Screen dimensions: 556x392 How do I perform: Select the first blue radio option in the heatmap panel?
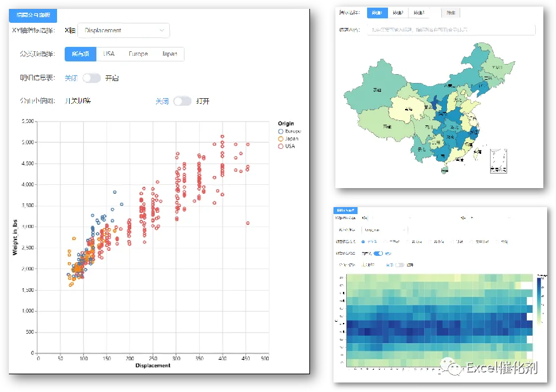click(x=363, y=241)
